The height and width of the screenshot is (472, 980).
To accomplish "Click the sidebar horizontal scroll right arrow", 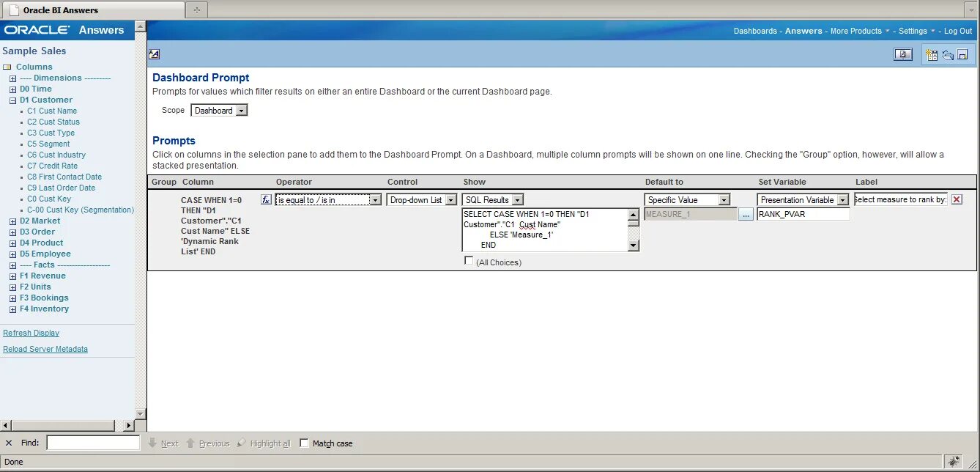I will pyautogui.click(x=130, y=425).
